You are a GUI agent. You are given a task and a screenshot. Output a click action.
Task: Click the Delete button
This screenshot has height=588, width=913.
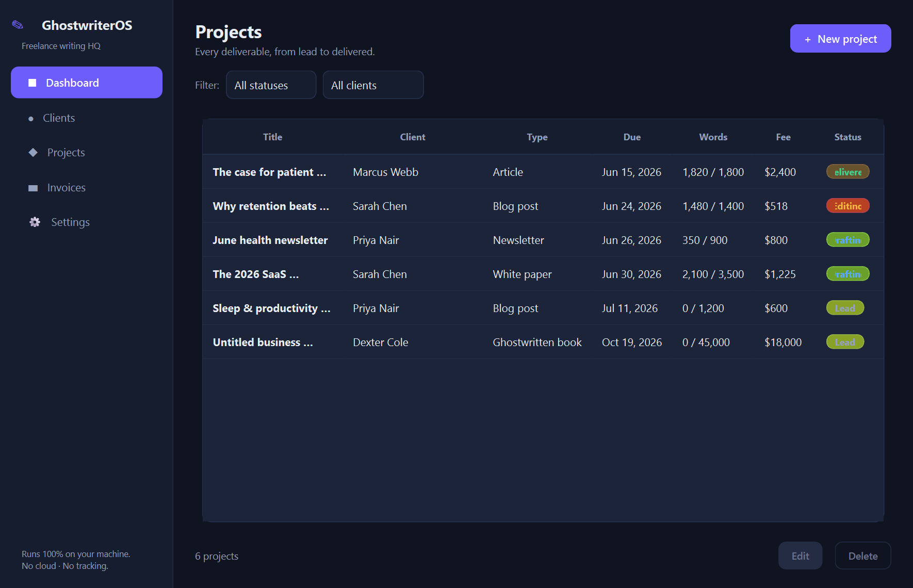[x=863, y=556]
